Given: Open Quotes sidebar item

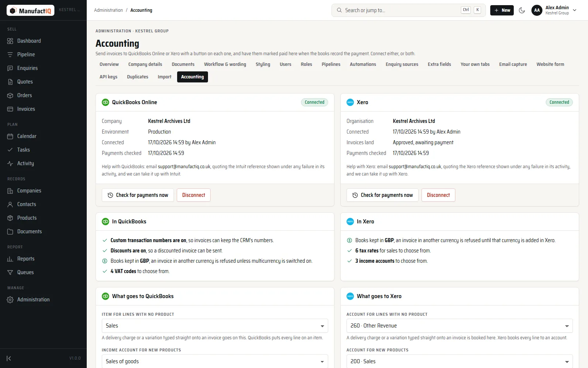Looking at the screenshot, I should pos(43,82).
